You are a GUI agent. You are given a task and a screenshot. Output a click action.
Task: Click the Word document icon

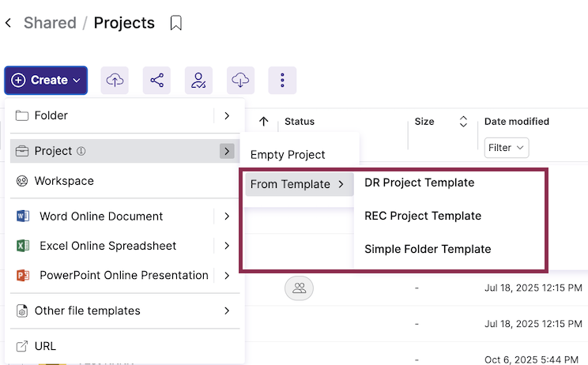(23, 216)
